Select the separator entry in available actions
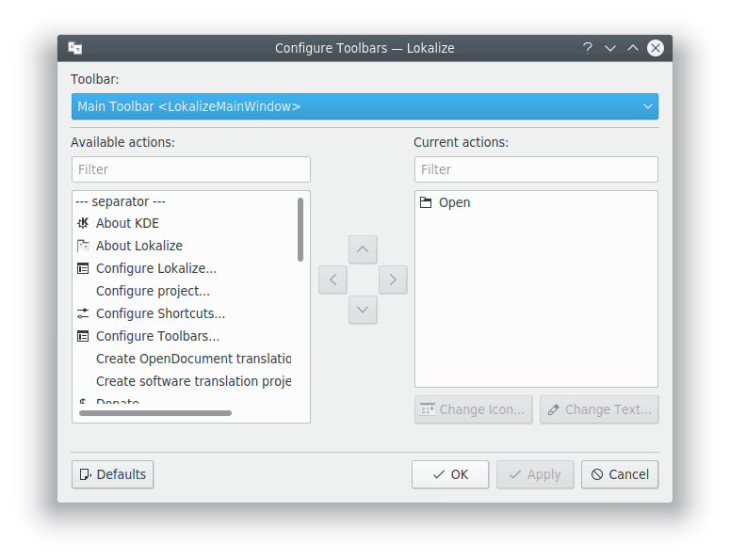Image resolution: width=730 pixels, height=560 pixels. pos(121,201)
